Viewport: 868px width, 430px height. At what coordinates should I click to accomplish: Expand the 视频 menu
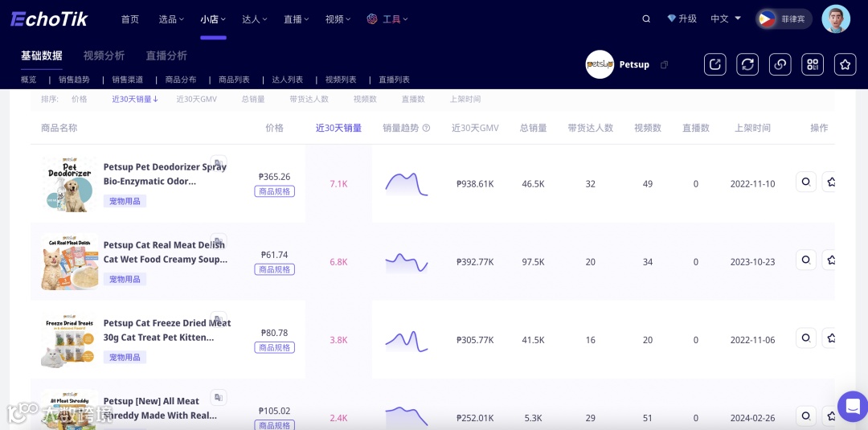(338, 18)
